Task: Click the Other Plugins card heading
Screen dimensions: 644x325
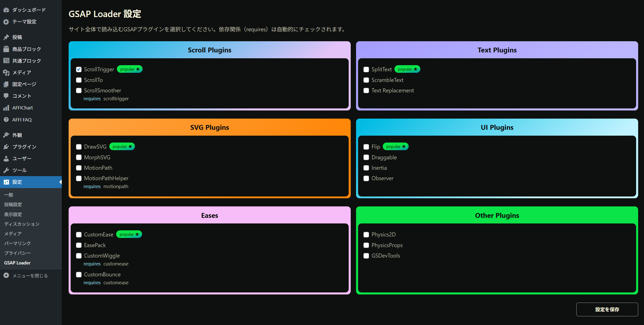Action: (497, 216)
